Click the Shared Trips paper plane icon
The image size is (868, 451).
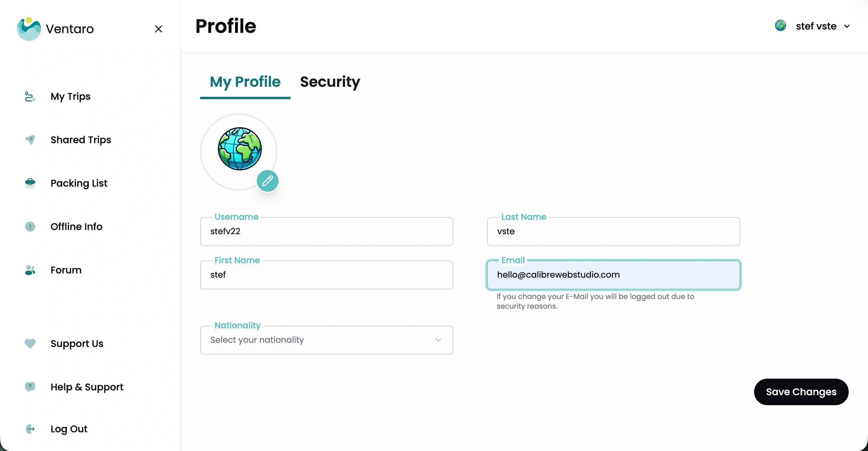point(30,140)
